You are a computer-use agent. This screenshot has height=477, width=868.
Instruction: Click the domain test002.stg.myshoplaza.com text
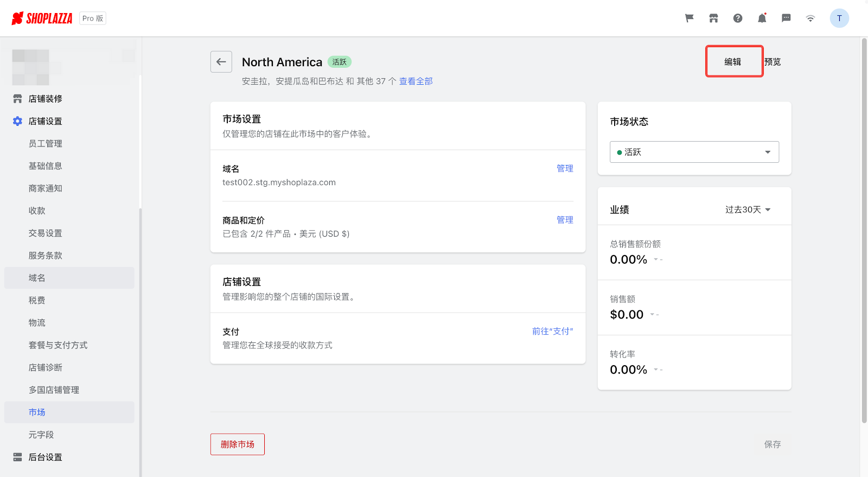click(279, 182)
